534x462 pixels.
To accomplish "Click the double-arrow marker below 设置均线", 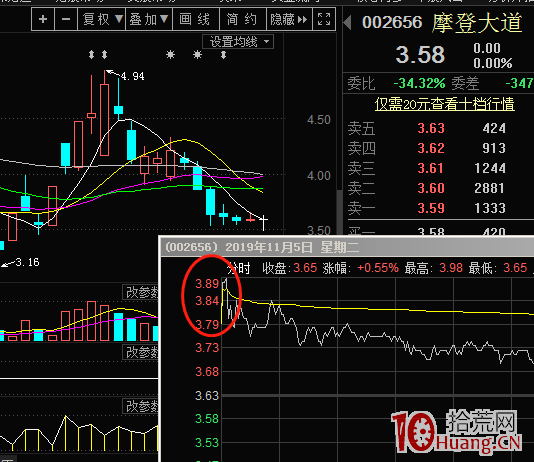I will pos(223,55).
